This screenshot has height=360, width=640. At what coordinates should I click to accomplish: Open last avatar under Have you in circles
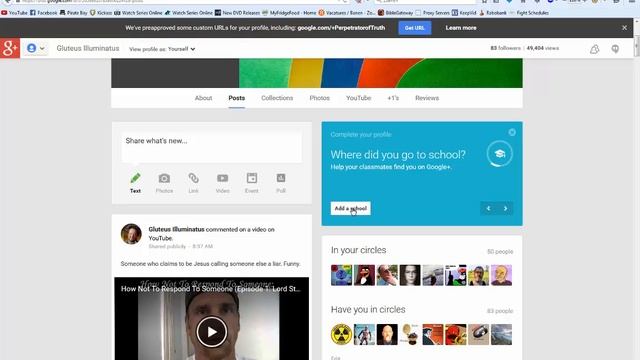point(501,334)
